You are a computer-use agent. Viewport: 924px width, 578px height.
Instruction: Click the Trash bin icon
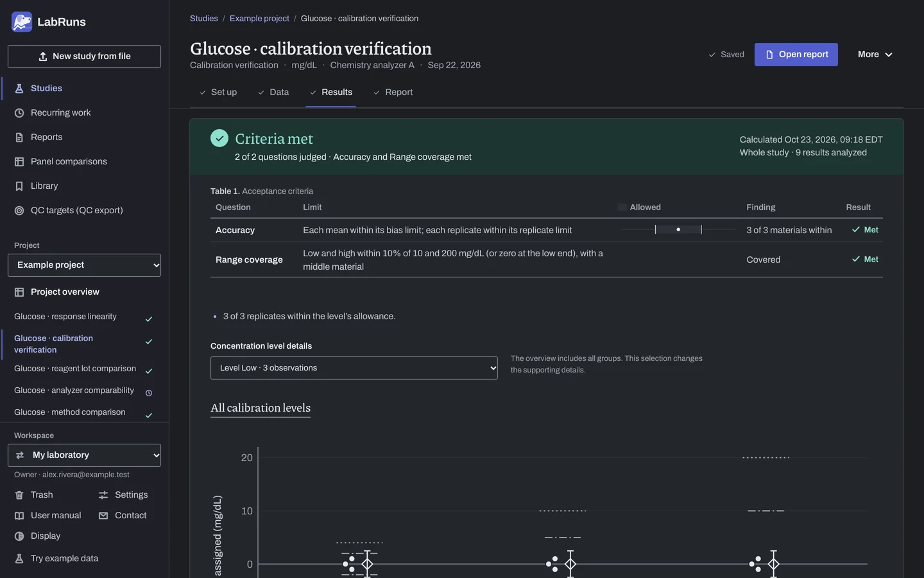pos(19,495)
